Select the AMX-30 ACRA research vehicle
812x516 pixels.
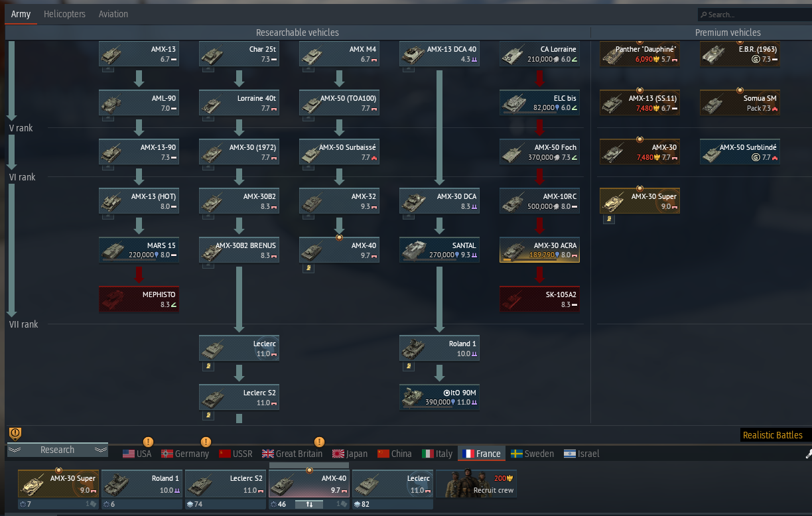click(x=539, y=250)
